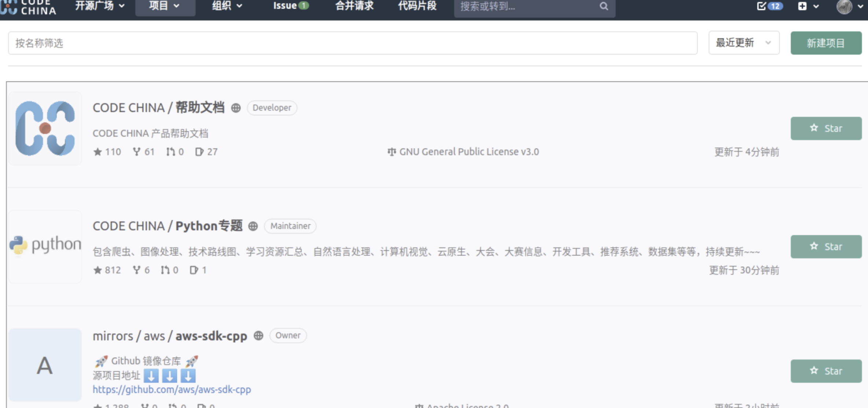The width and height of the screenshot is (868, 408).
Task: Star the 帮助文档 project
Action: pos(825,128)
